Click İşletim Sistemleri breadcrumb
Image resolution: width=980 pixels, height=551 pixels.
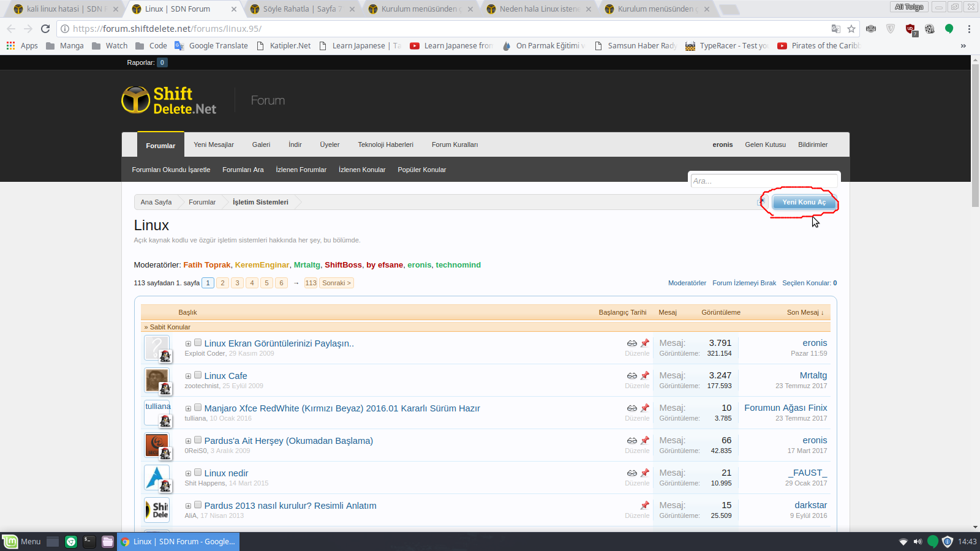tap(260, 202)
